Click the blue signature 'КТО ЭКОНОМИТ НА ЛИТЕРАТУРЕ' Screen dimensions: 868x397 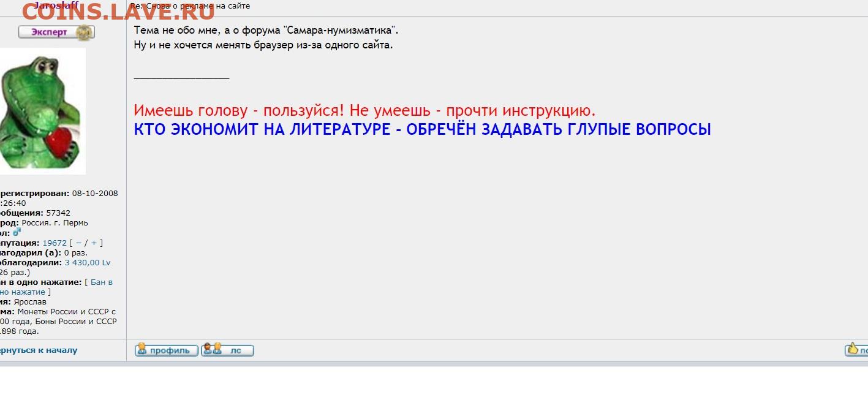pos(422,129)
